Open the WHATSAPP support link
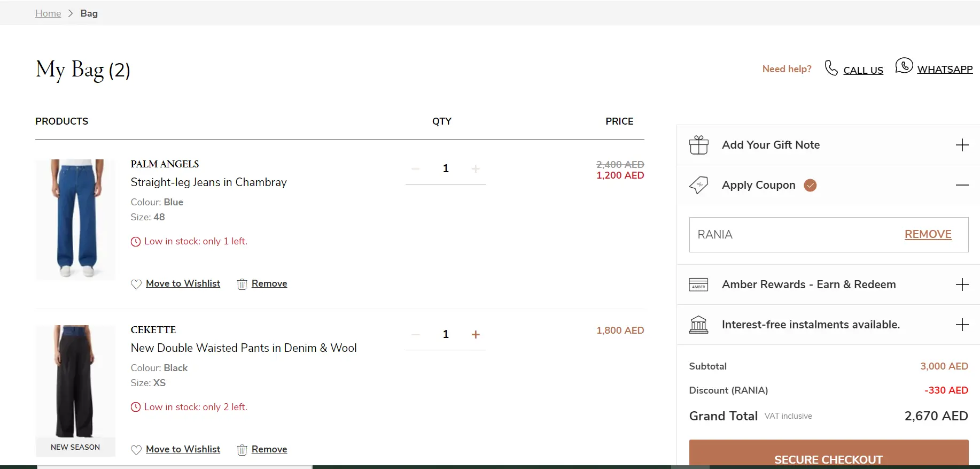 pos(945,69)
